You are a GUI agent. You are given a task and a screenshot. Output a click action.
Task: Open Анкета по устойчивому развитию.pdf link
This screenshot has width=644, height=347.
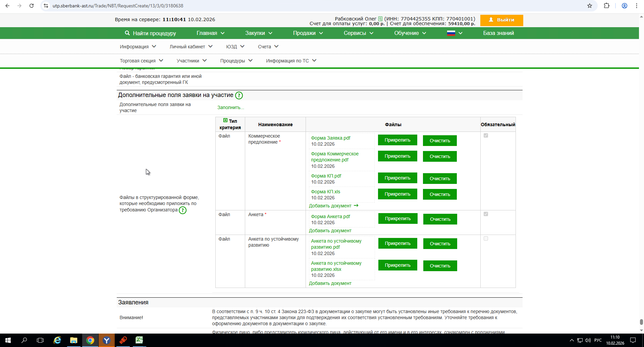coord(336,244)
